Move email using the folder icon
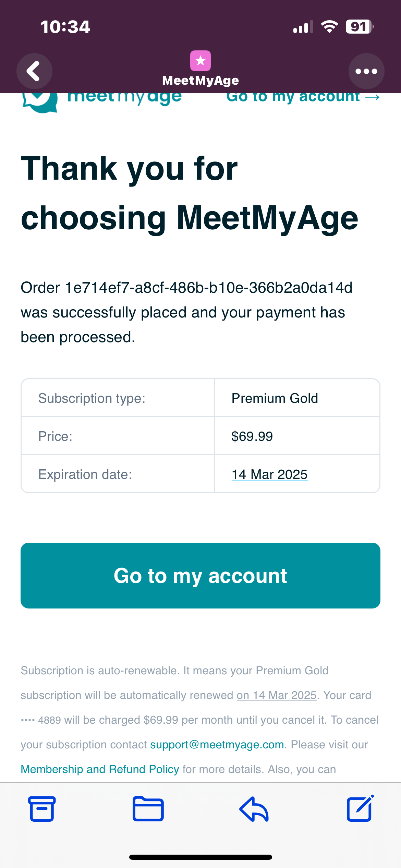Viewport: 401px width, 868px height. [148, 809]
